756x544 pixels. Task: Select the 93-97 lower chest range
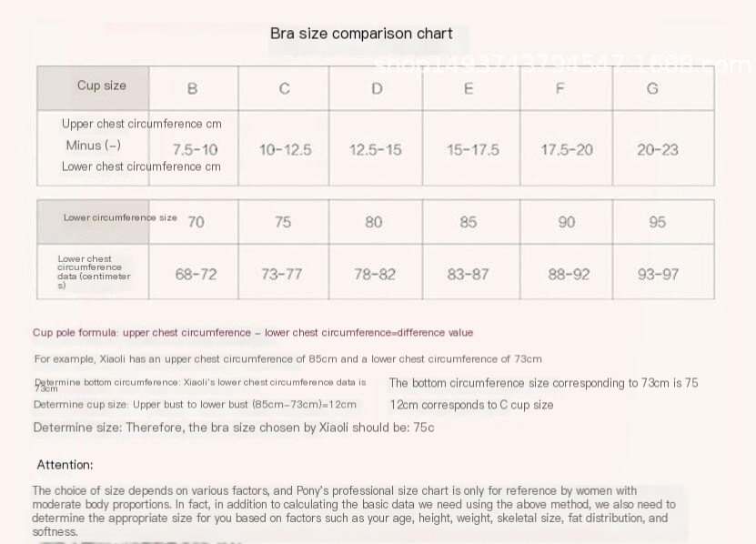pyautogui.click(x=658, y=274)
